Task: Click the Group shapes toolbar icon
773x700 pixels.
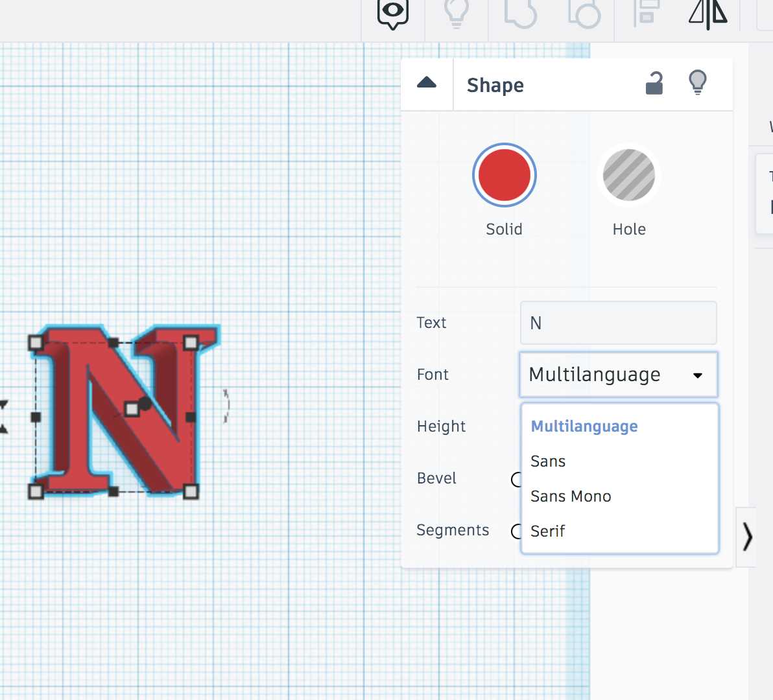Action: pos(520,14)
